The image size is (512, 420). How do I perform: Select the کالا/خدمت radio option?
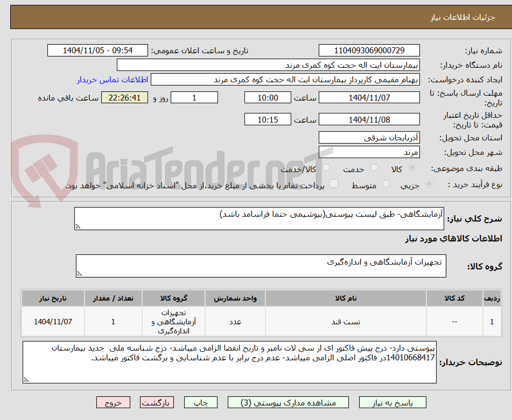326,168
